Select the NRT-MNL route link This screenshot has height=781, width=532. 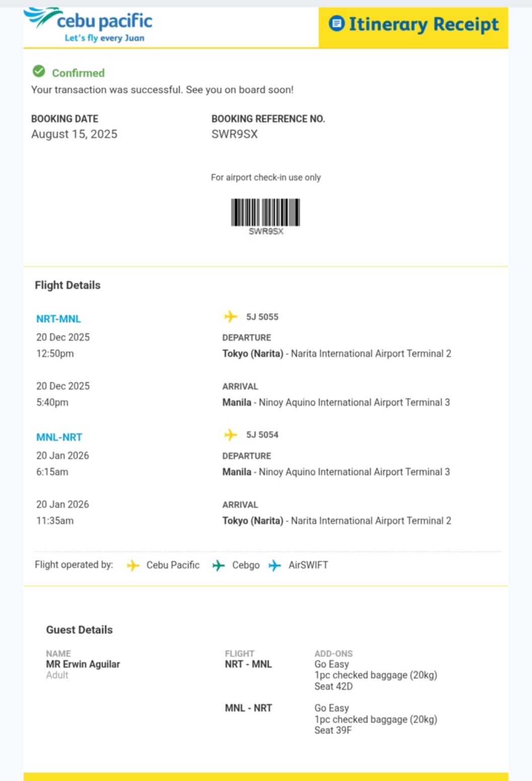(x=58, y=319)
